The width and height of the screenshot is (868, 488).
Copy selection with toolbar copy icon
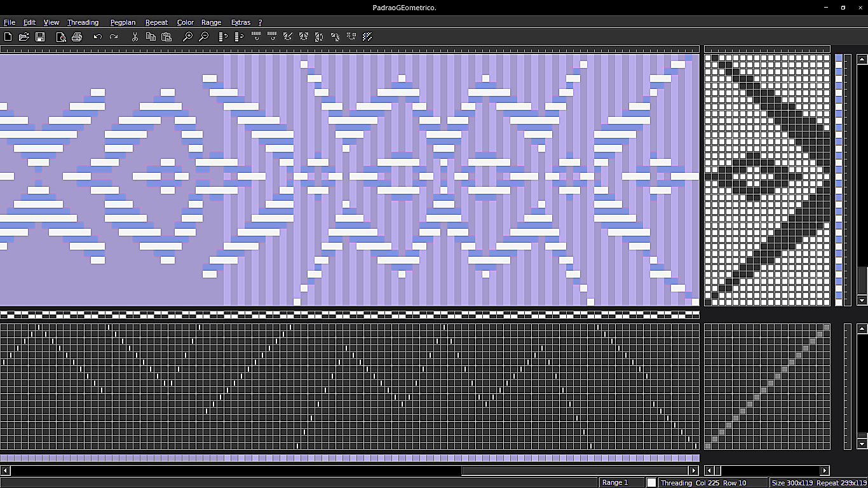[151, 37]
